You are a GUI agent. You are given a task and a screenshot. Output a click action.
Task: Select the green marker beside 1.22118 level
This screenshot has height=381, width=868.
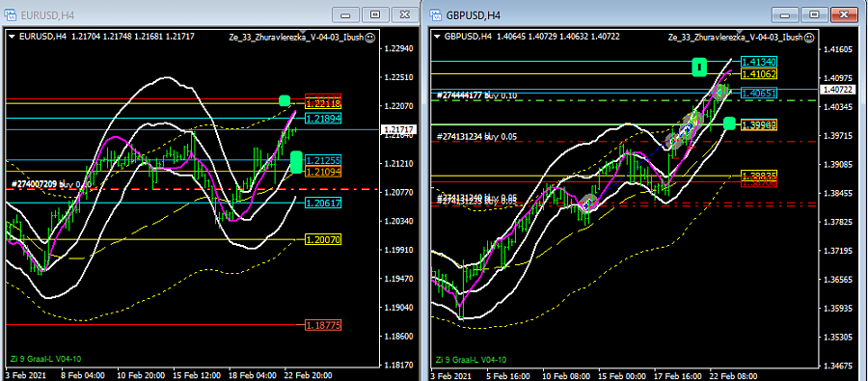point(284,100)
